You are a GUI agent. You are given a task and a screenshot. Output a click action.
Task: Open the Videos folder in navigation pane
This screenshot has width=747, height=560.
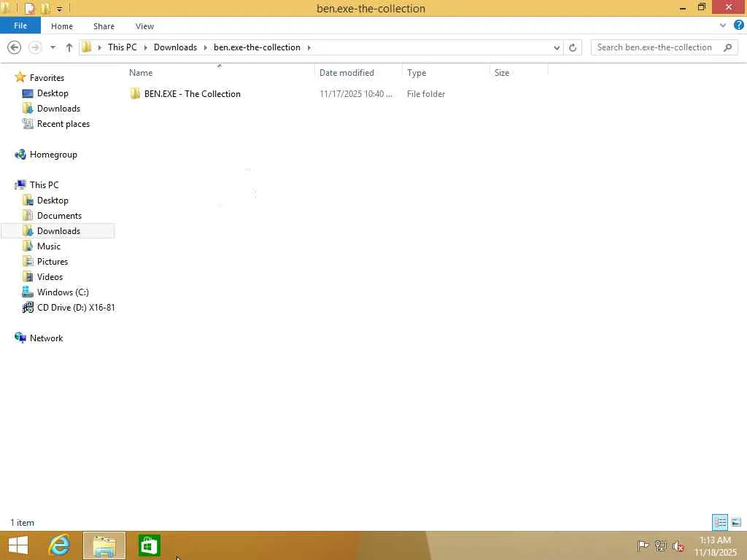point(50,276)
